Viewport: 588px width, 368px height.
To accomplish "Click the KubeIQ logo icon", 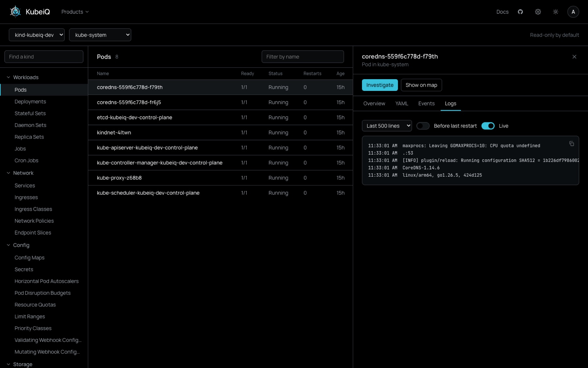I will coord(15,12).
